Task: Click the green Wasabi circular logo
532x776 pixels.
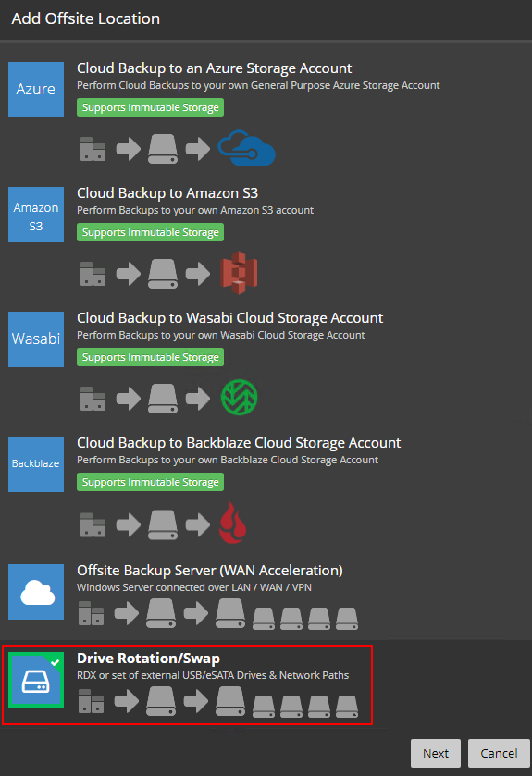Action: tap(239, 397)
